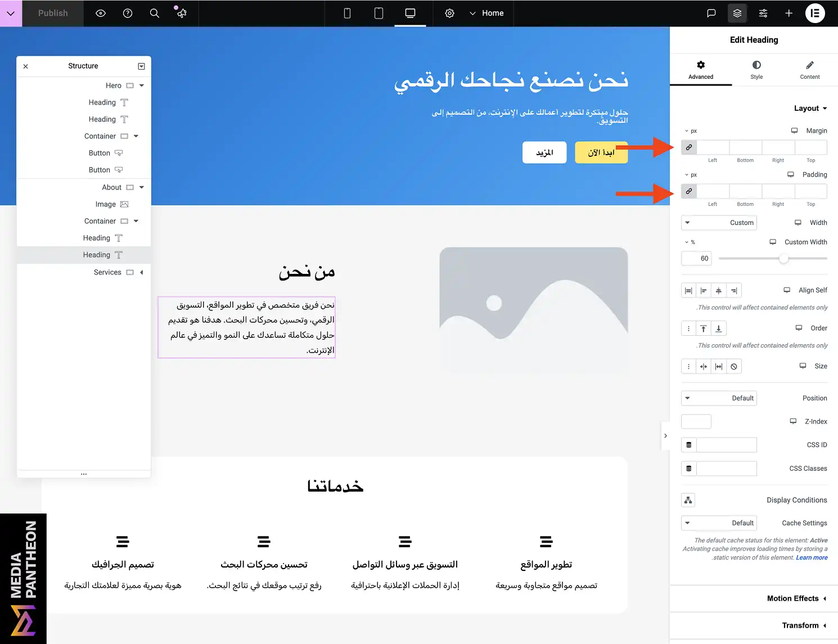Toggle the Structure layers icon
838x644 pixels.
point(737,13)
